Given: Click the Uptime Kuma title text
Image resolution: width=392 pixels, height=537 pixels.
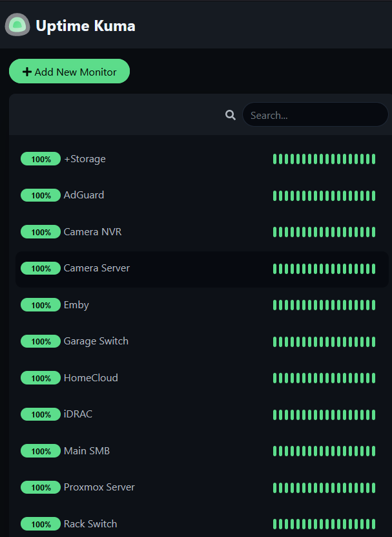Looking at the screenshot, I should tap(86, 26).
